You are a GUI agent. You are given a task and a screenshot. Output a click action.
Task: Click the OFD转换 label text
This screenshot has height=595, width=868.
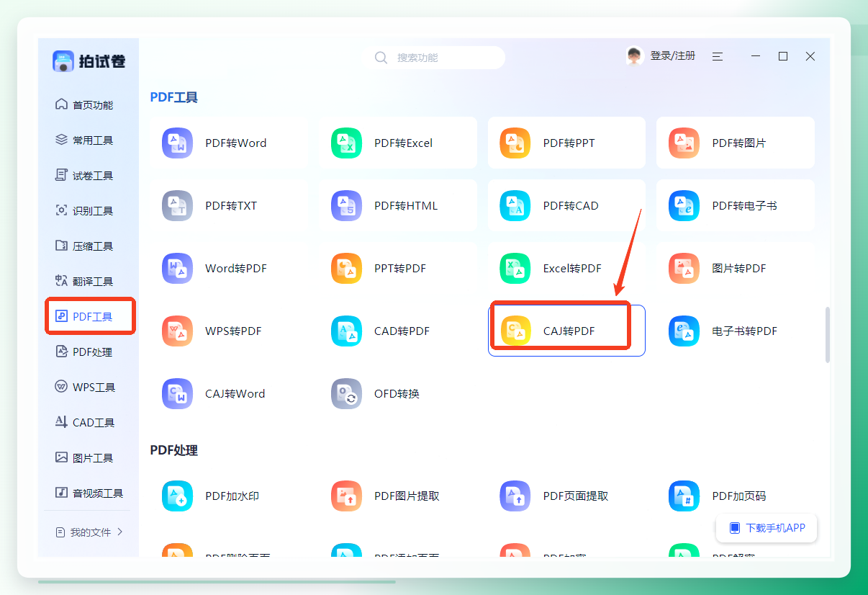pyautogui.click(x=397, y=394)
